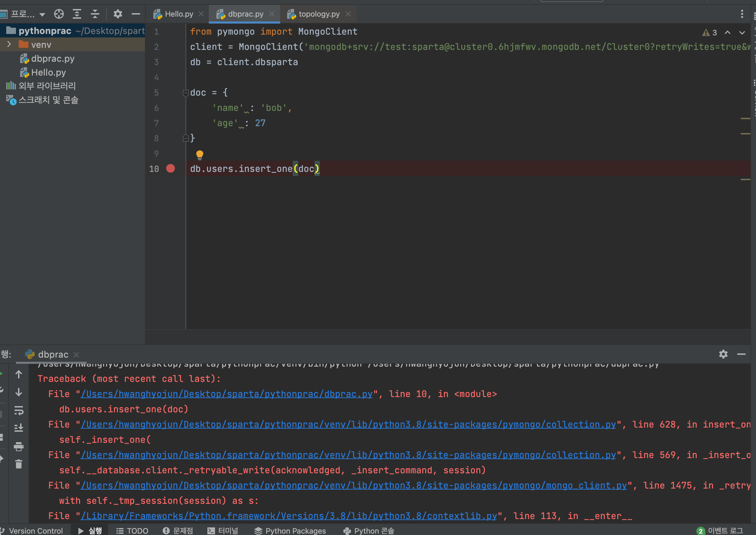Open the contextlib.py traceback link

289,516
